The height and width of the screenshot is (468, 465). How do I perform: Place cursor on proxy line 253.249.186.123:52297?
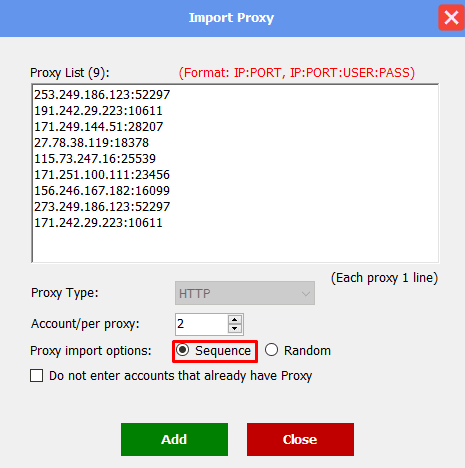click(x=102, y=95)
